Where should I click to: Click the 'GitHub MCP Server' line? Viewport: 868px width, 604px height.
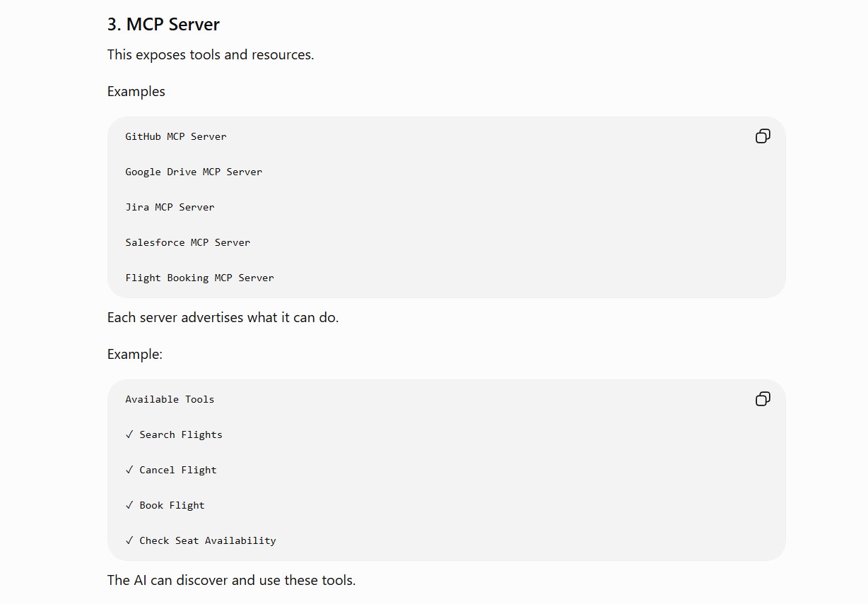tap(176, 136)
